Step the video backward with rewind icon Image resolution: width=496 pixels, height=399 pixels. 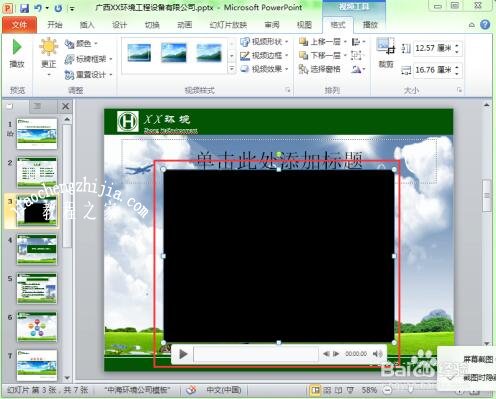pos(326,354)
